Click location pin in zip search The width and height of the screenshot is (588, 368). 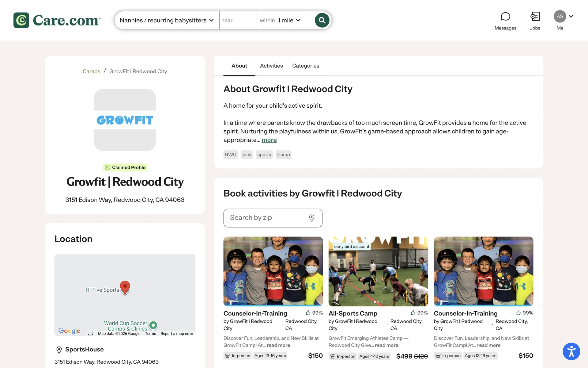click(311, 218)
